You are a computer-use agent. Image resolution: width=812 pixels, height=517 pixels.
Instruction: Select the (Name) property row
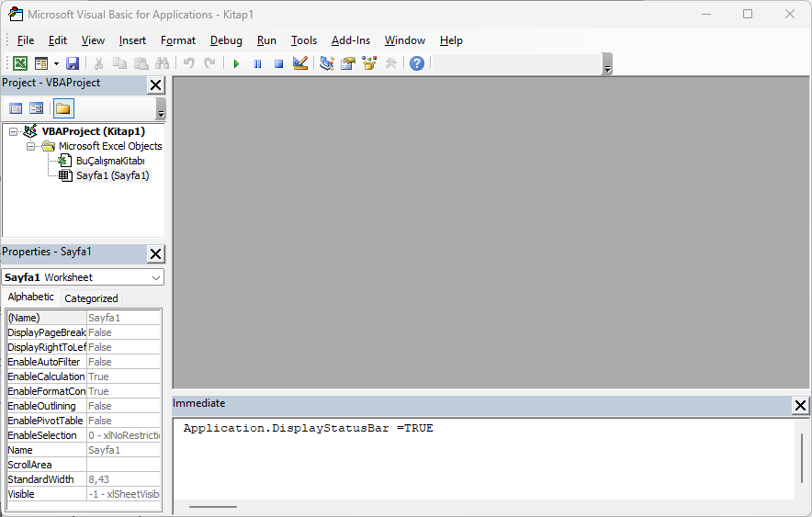tap(84, 318)
